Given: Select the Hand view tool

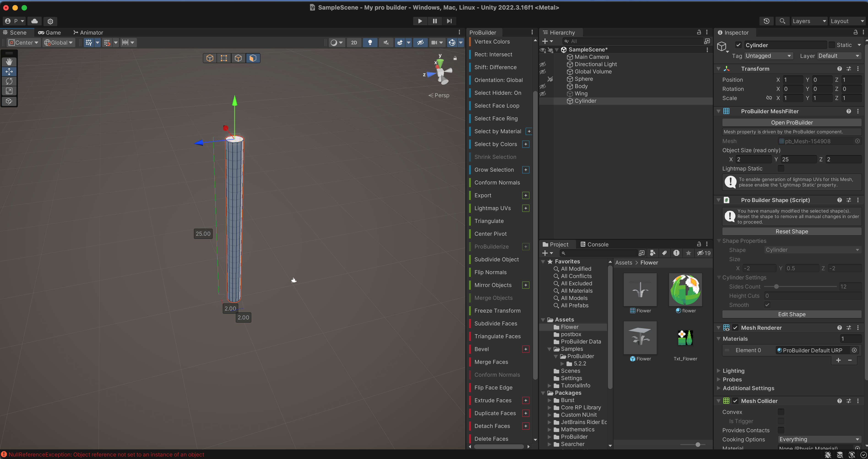Looking at the screenshot, I should (9, 62).
